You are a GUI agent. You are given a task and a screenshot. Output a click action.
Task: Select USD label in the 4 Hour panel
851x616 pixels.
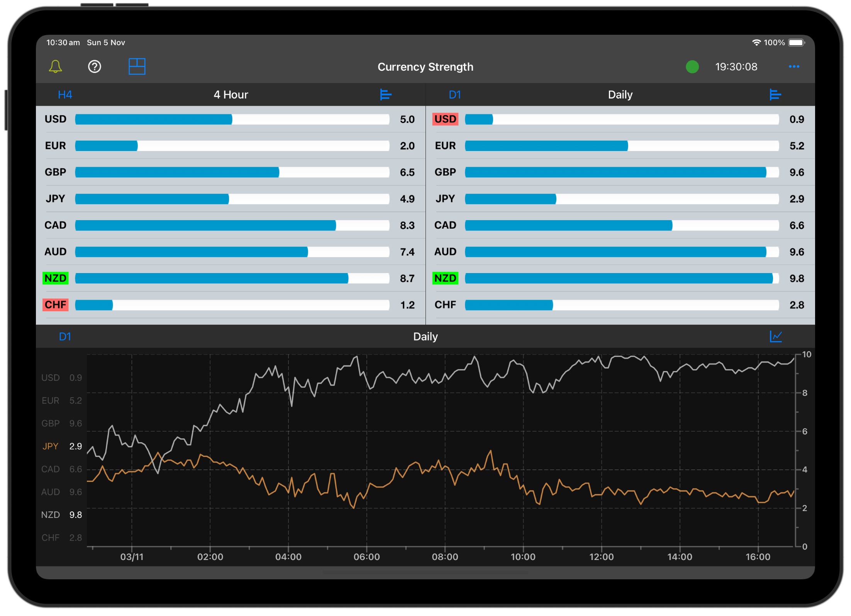click(x=55, y=119)
